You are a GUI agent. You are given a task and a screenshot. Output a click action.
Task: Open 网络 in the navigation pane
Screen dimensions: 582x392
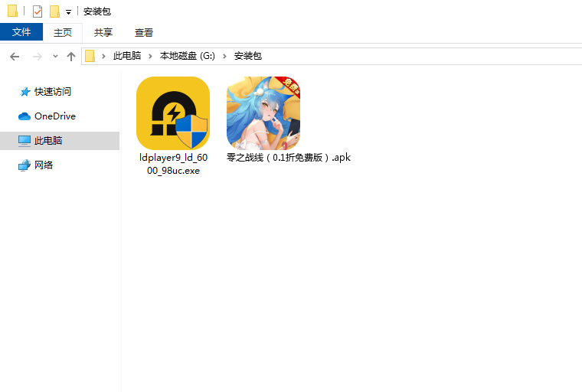coord(44,165)
